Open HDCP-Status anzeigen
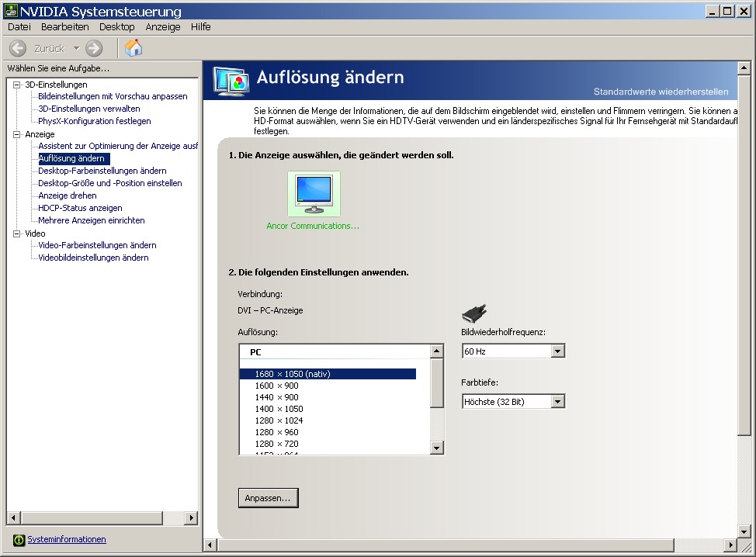This screenshot has width=756, height=557. tap(80, 208)
